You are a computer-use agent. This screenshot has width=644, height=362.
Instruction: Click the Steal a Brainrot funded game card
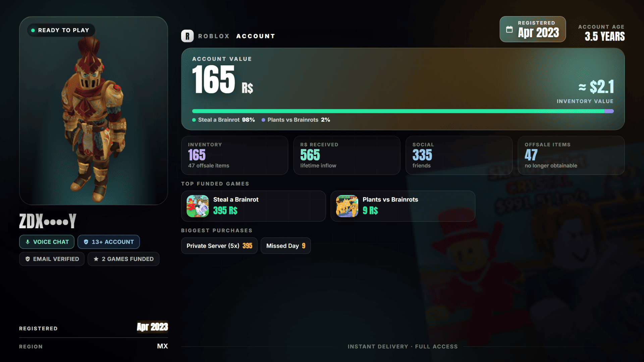pyautogui.click(x=254, y=206)
